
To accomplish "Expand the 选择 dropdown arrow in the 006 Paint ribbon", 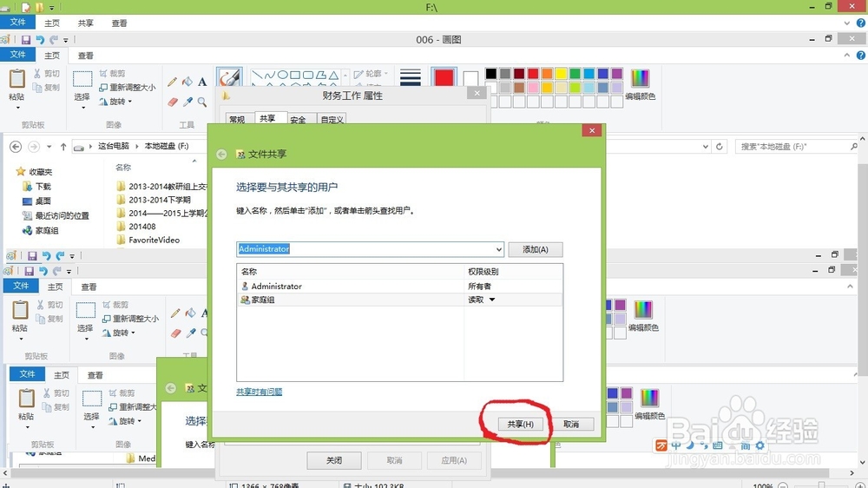I will coord(82,108).
